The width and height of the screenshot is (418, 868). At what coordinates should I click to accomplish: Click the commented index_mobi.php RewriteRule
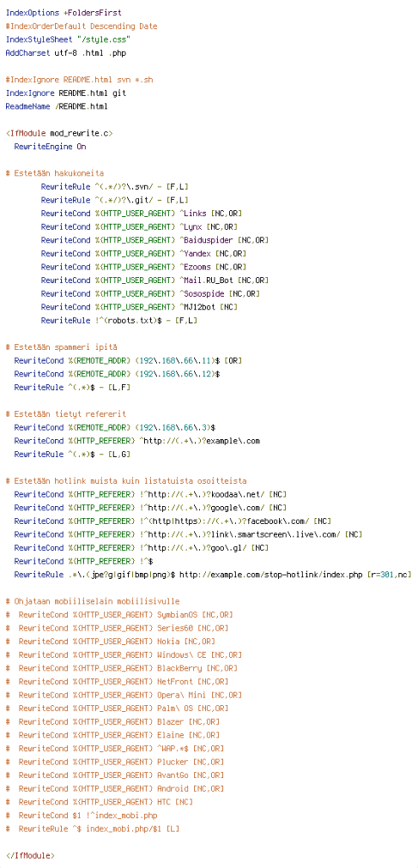click(92, 829)
